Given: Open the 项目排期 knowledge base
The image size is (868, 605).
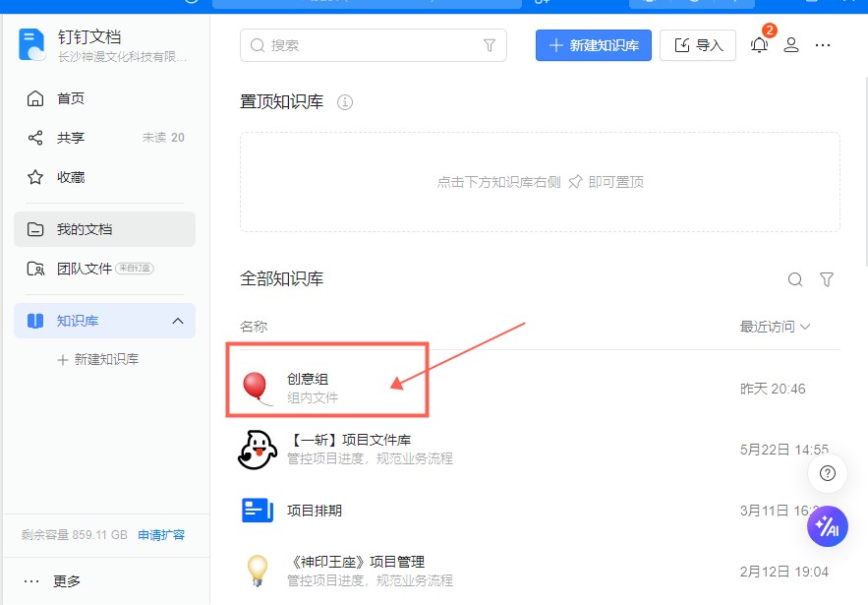Looking at the screenshot, I should [539, 511].
